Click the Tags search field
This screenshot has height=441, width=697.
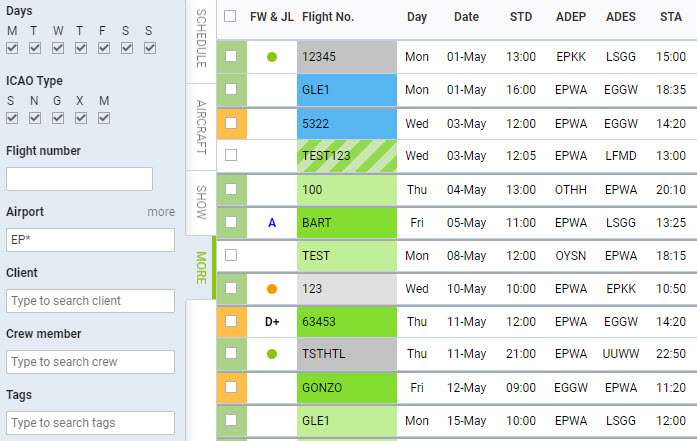tap(90, 423)
